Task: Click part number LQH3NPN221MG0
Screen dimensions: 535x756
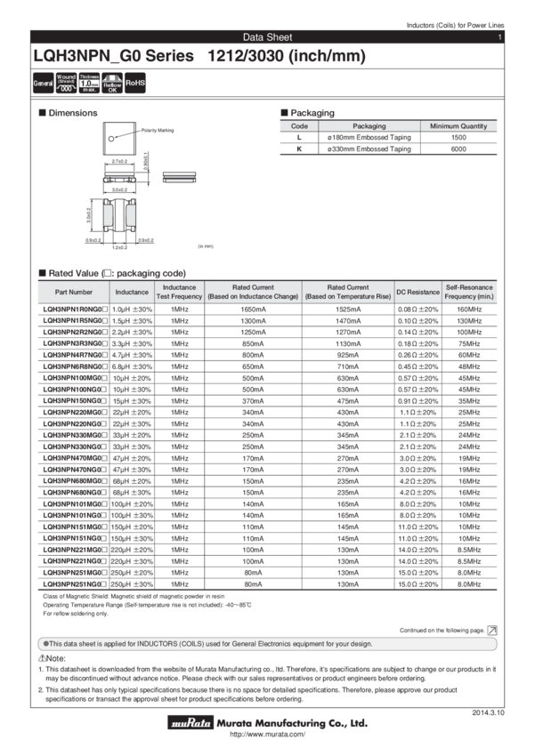Action: point(74,550)
